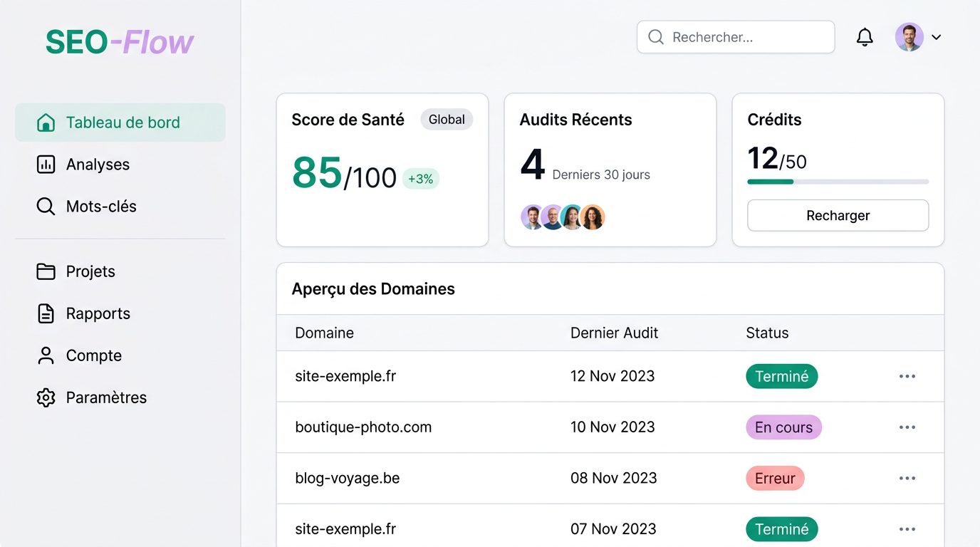Click the fourth avatar in Audits Récents

pyautogui.click(x=593, y=217)
